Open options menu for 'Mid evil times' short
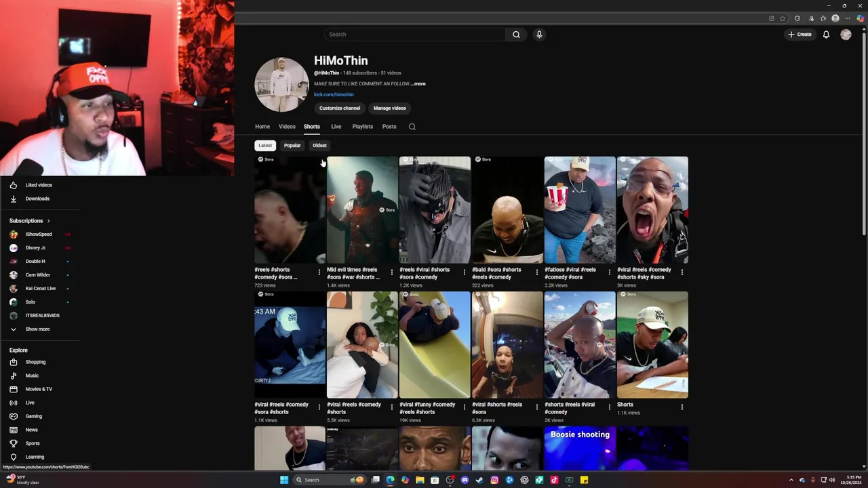Viewport: 868px width, 488px height. (x=392, y=272)
